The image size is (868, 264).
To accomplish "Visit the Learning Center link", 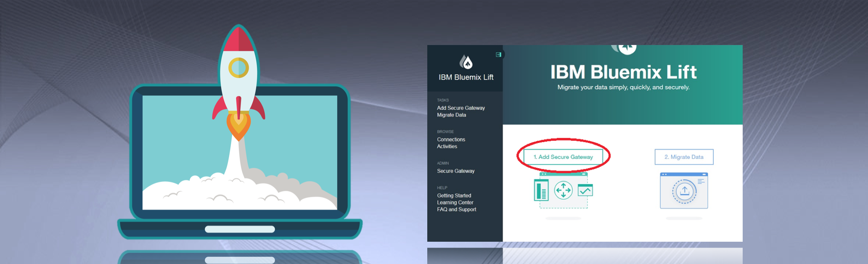I will pyautogui.click(x=455, y=203).
